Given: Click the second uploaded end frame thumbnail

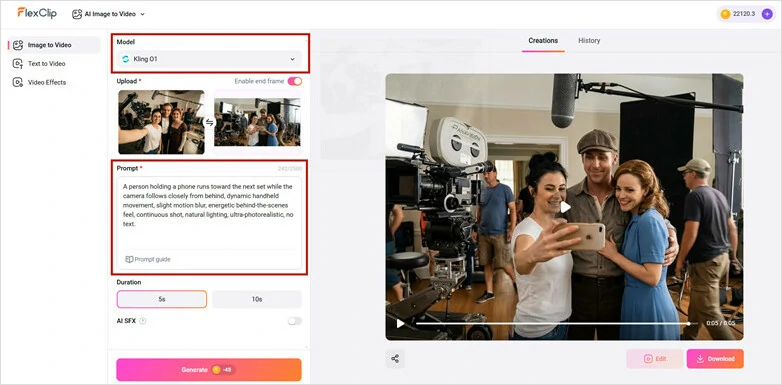Looking at the screenshot, I should 257,122.
